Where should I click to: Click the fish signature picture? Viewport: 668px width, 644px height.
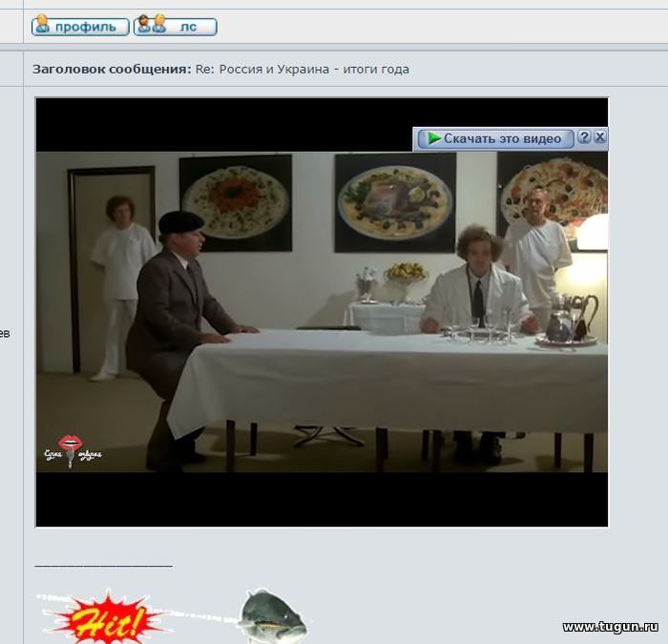pyautogui.click(x=273, y=615)
